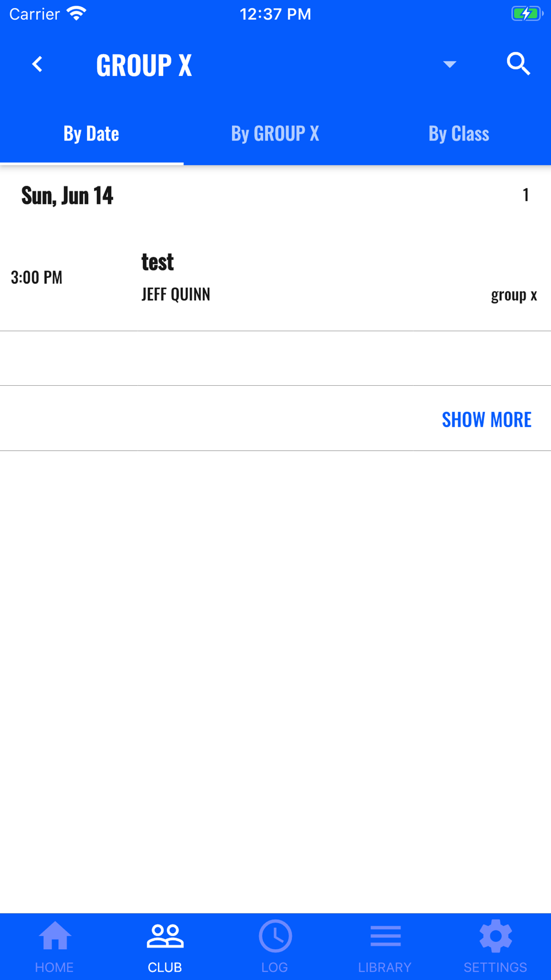Select the Club people icon
The width and height of the screenshot is (551, 980).
pyautogui.click(x=165, y=936)
